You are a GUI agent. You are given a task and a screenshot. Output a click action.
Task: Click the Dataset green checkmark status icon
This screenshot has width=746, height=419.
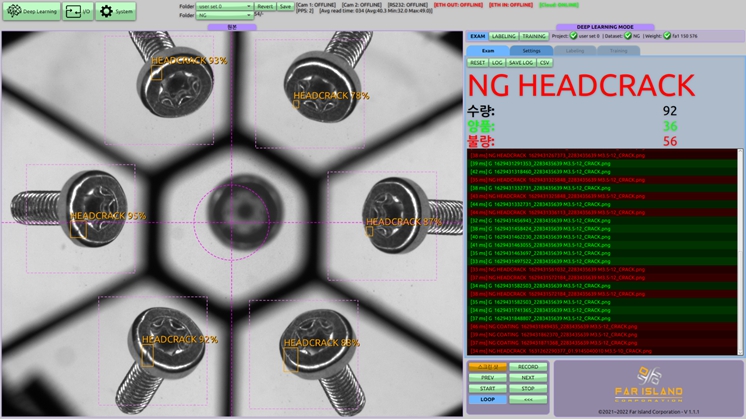pos(628,36)
